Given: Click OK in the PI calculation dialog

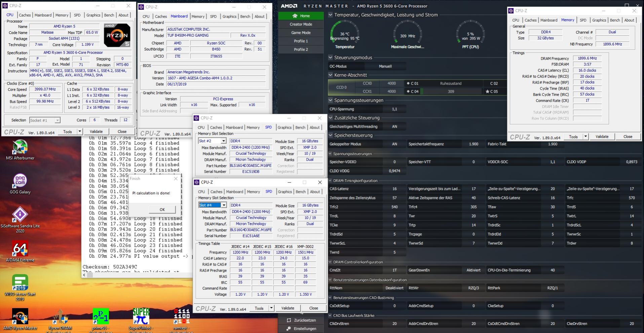Looking at the screenshot, I should pos(162,209).
